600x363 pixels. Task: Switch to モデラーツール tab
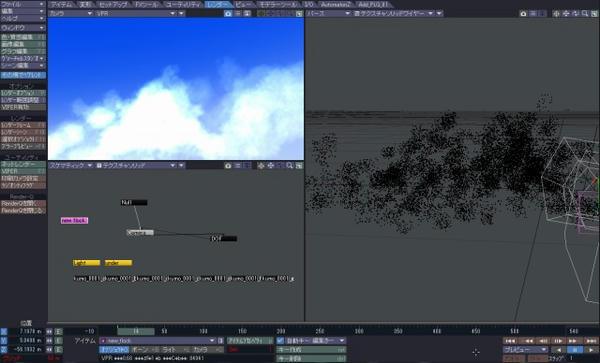[278, 5]
